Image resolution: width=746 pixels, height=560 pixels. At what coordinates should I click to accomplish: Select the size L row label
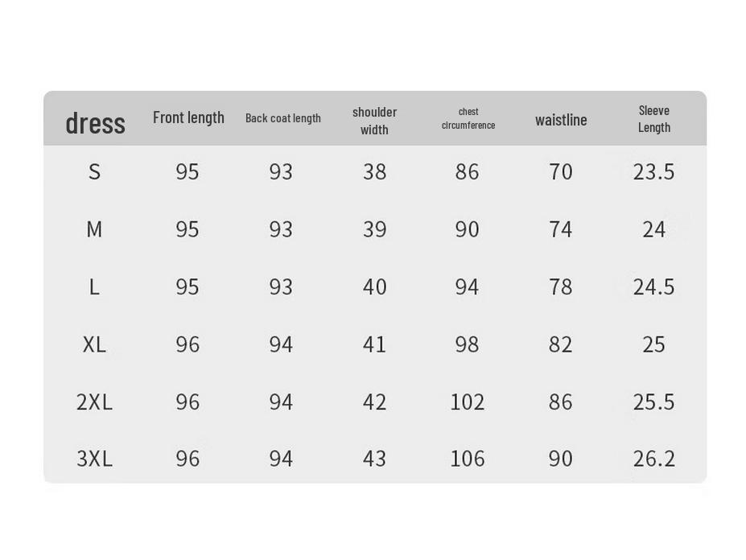click(94, 286)
